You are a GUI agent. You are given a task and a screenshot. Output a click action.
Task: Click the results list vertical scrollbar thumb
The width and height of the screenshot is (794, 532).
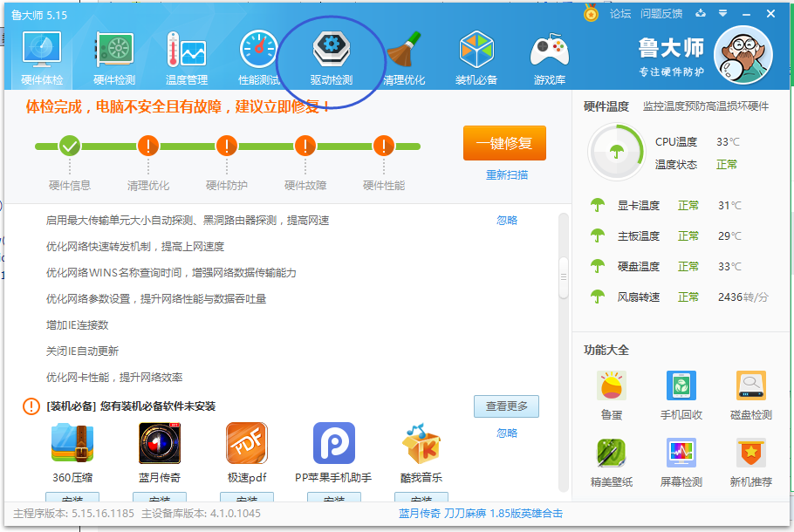coord(564,277)
